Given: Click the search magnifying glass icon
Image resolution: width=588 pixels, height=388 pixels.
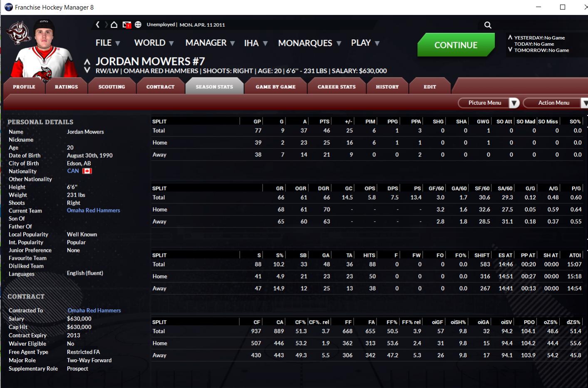Looking at the screenshot, I should click(488, 25).
